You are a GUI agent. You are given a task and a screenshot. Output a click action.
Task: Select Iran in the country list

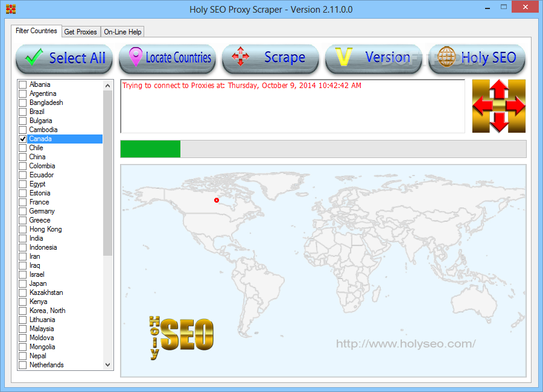click(x=34, y=256)
